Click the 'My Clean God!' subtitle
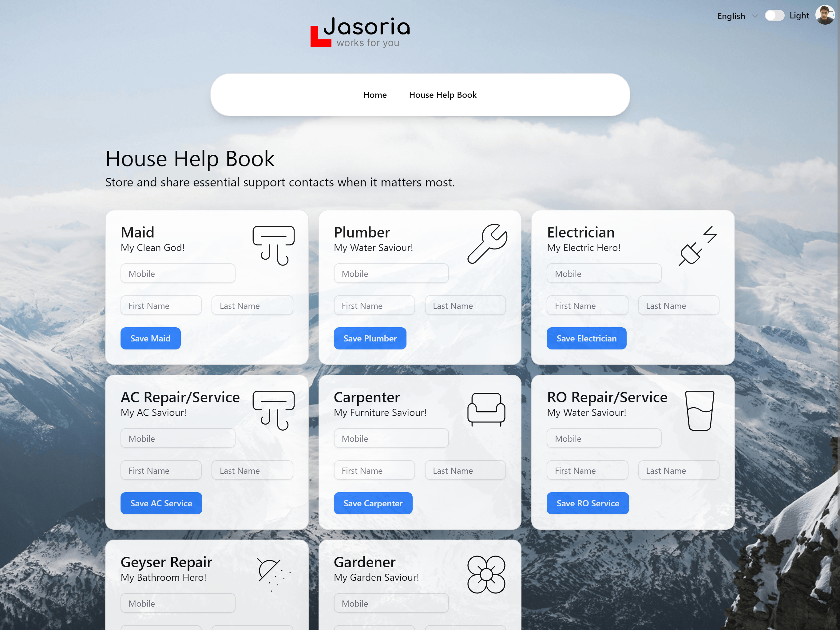Image resolution: width=840 pixels, height=630 pixels. 153,247
